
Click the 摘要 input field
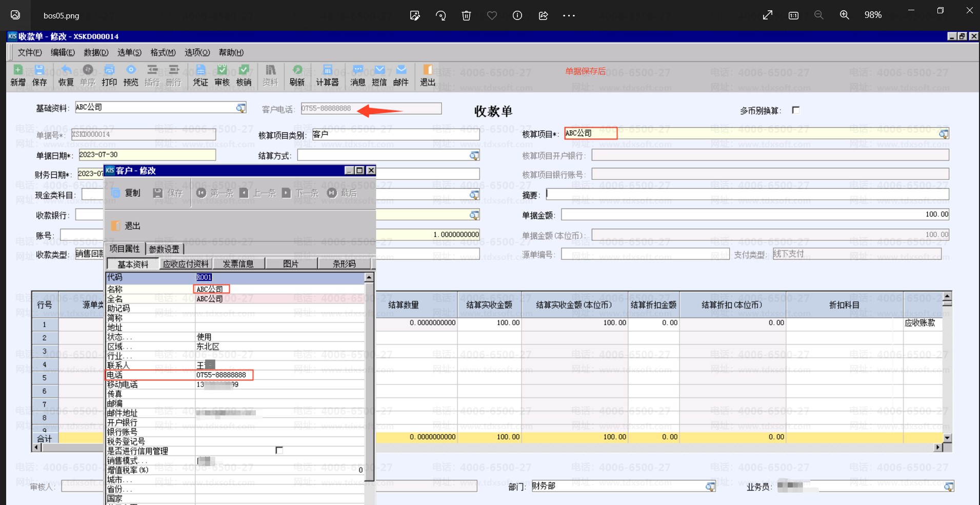(747, 194)
